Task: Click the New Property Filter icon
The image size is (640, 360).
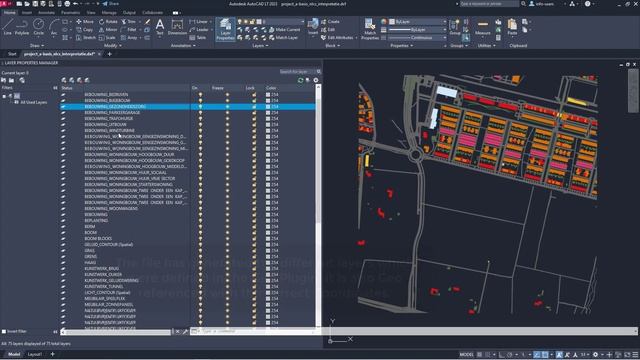Action: 4,80
